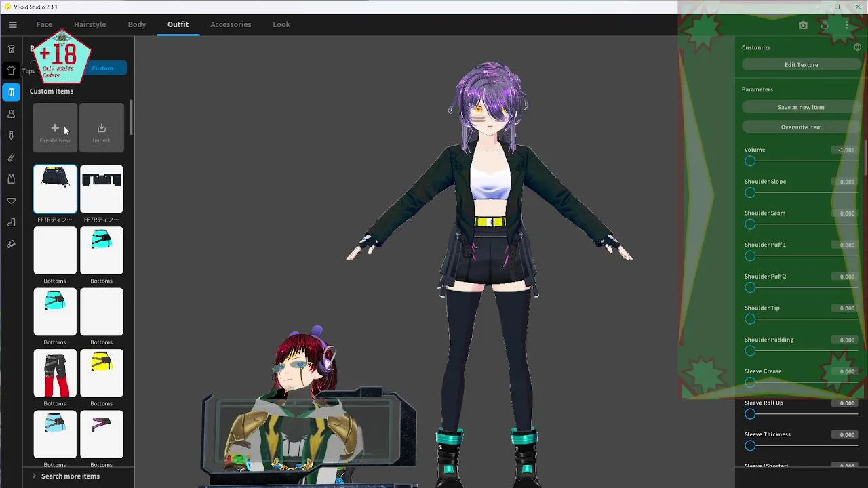The width and height of the screenshot is (868, 488).
Task: Click the Shoulder Padding slider handle
Action: click(x=750, y=350)
